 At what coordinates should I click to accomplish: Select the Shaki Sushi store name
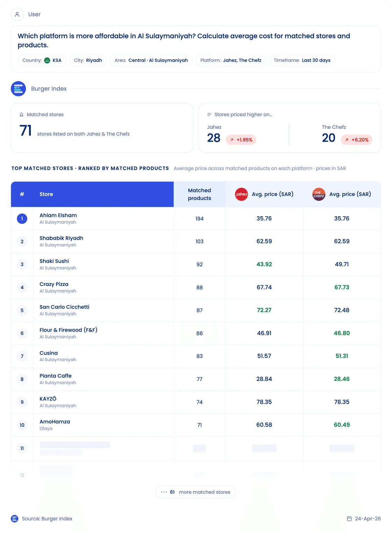coord(54,261)
